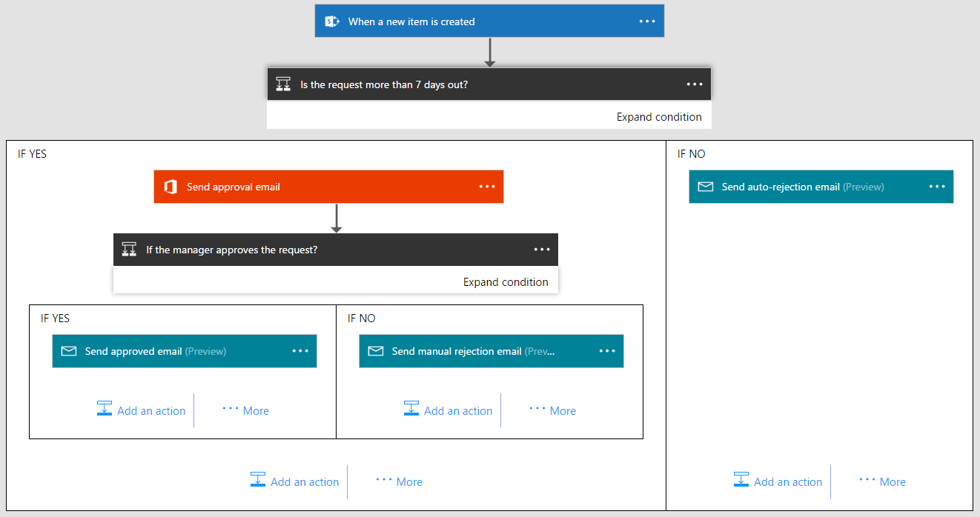Add an action below Send manual rejection email
The image size is (980, 517).
[x=458, y=410]
